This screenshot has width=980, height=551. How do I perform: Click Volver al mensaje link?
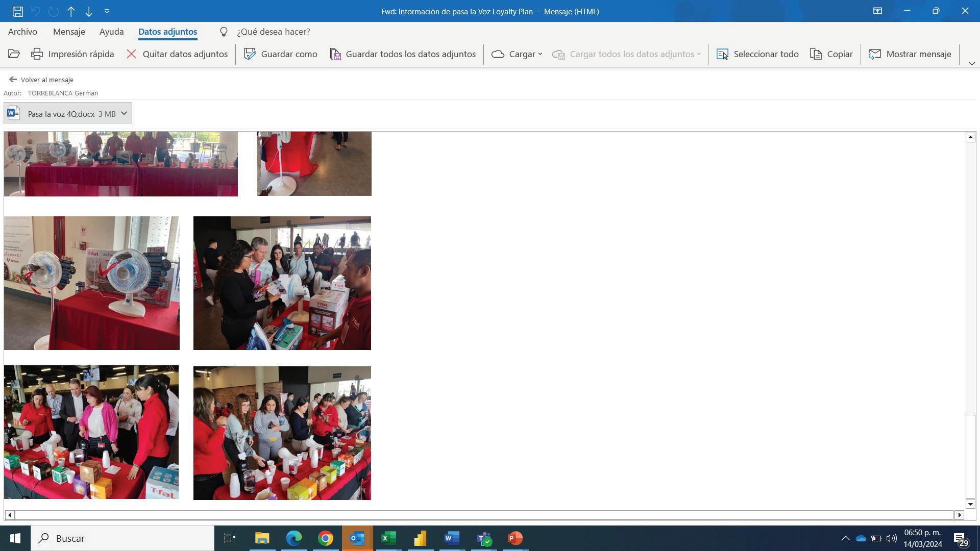(41, 80)
